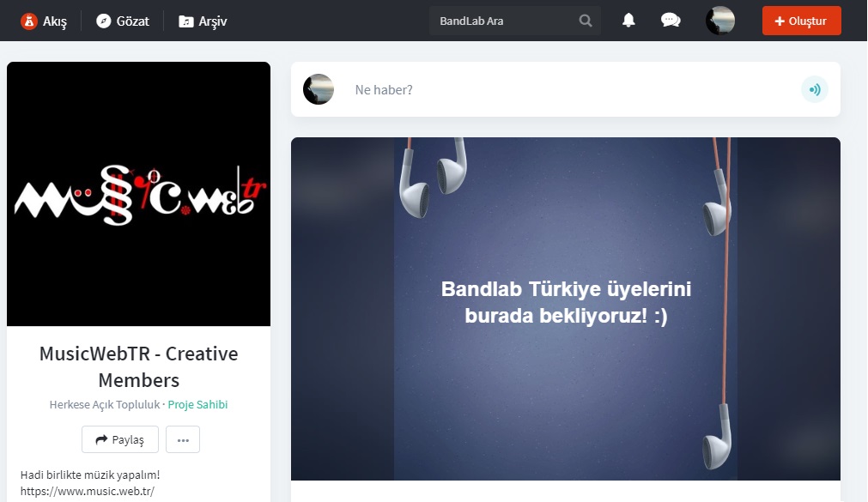Open the Gözat explore tab
Image resolution: width=868 pixels, height=502 pixels.
(x=122, y=21)
